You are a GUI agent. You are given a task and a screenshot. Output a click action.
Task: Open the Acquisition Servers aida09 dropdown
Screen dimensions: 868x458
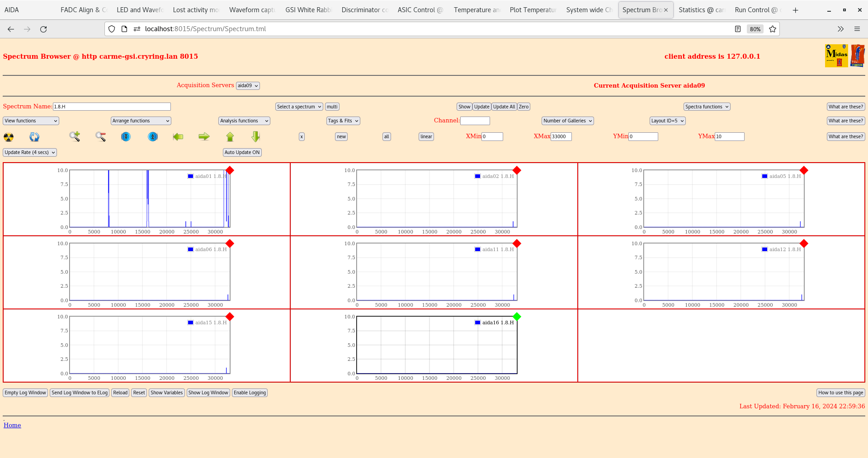[248, 86]
